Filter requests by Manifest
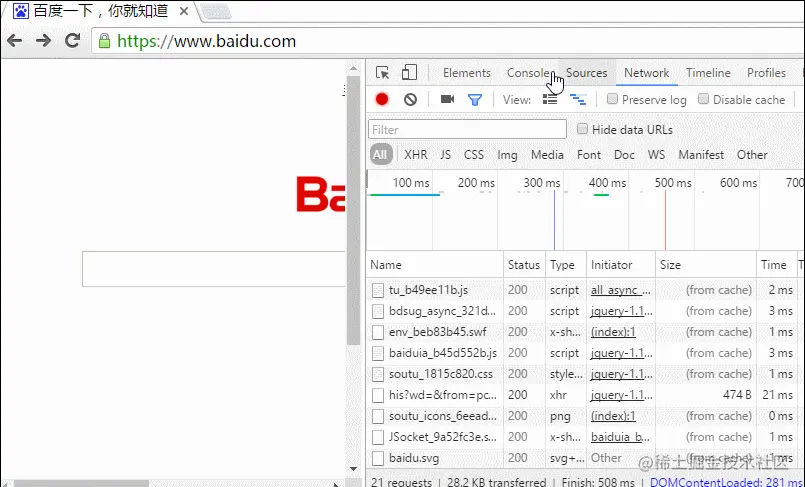The height and width of the screenshot is (487, 805). [x=701, y=154]
